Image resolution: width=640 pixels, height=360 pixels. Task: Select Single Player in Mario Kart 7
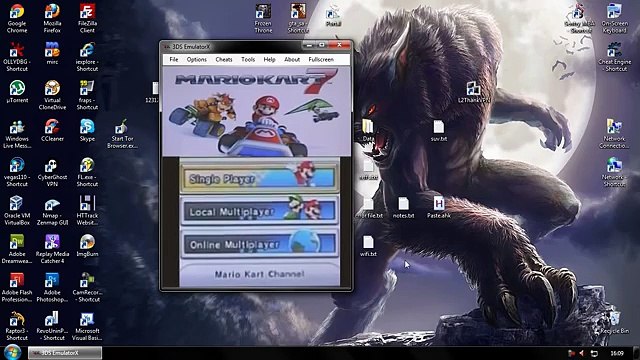point(259,177)
